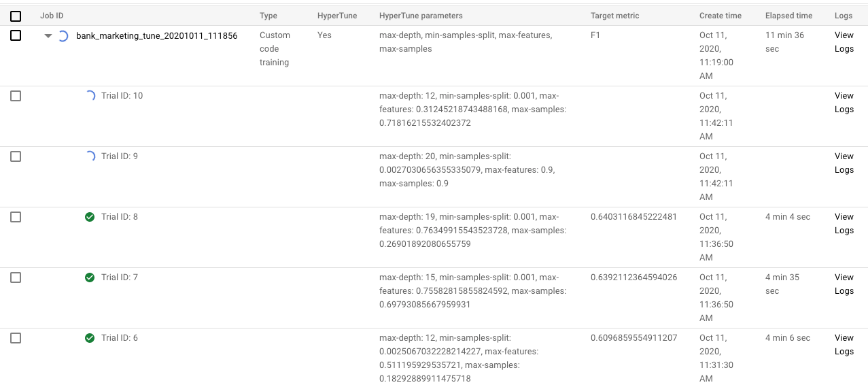
Task: Tick the checkbox for Trial ID: 8
Action: tap(16, 217)
